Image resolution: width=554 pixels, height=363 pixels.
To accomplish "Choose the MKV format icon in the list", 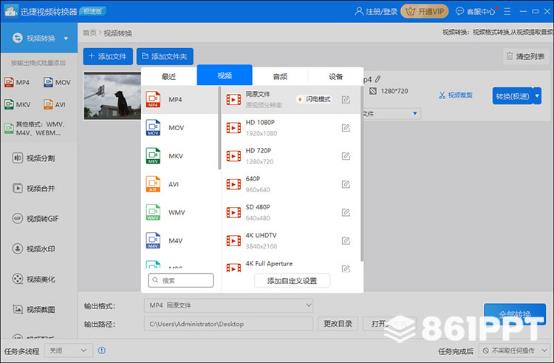I will point(153,156).
